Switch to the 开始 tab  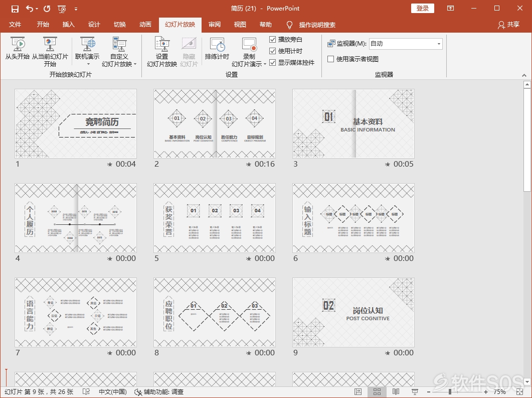click(x=43, y=25)
